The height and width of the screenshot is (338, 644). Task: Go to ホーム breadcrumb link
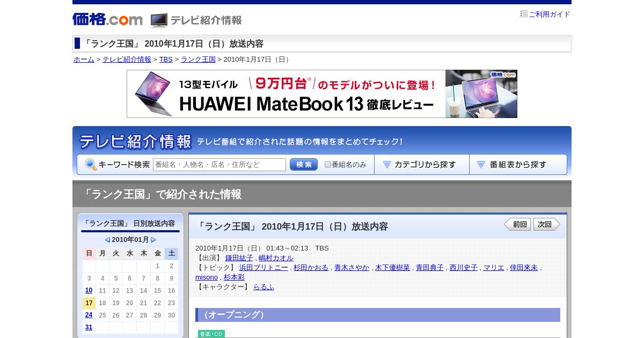(x=84, y=60)
